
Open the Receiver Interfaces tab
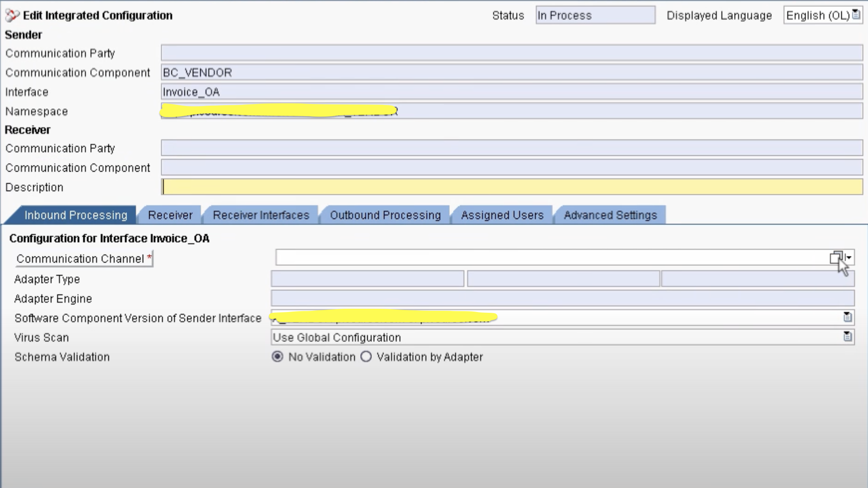click(x=261, y=215)
